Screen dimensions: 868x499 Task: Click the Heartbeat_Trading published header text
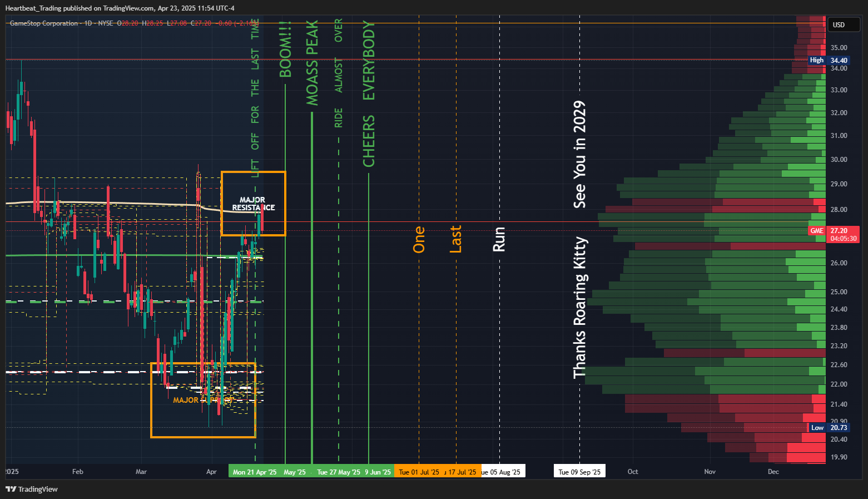(120, 8)
